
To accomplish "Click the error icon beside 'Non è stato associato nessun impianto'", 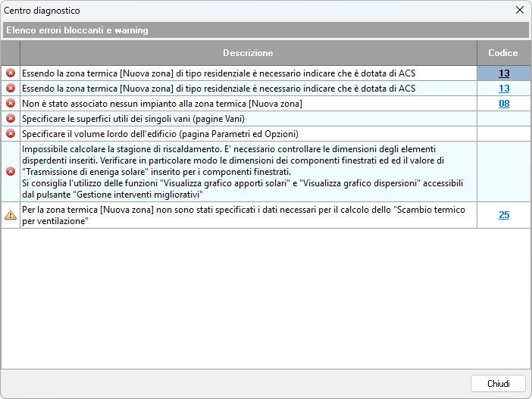I will (11, 104).
